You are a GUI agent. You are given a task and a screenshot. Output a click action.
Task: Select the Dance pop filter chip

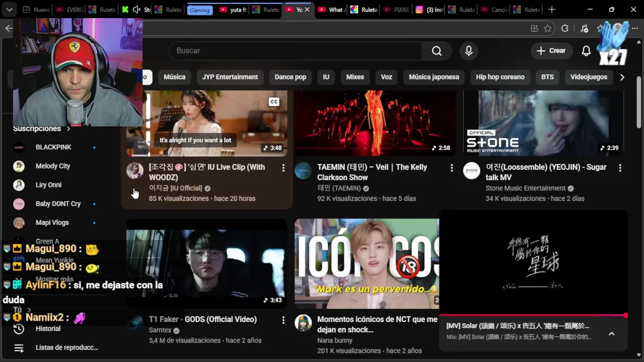(x=290, y=77)
